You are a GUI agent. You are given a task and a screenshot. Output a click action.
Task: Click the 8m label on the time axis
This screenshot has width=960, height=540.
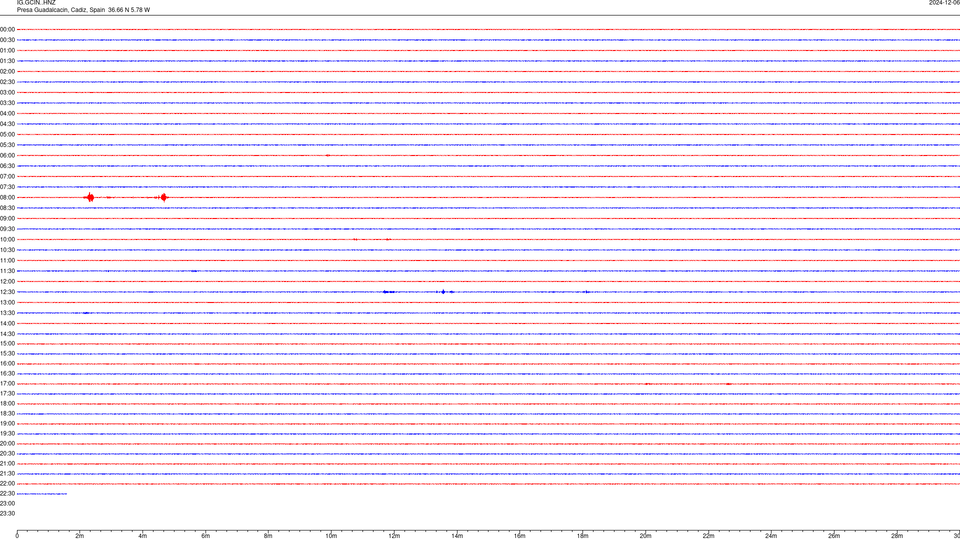tap(268, 536)
